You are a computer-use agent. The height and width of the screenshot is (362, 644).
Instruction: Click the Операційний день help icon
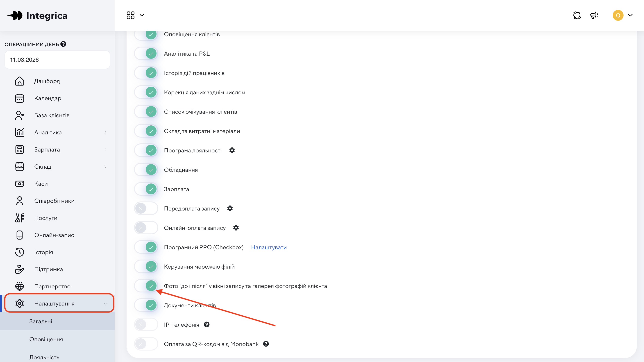[63, 44]
